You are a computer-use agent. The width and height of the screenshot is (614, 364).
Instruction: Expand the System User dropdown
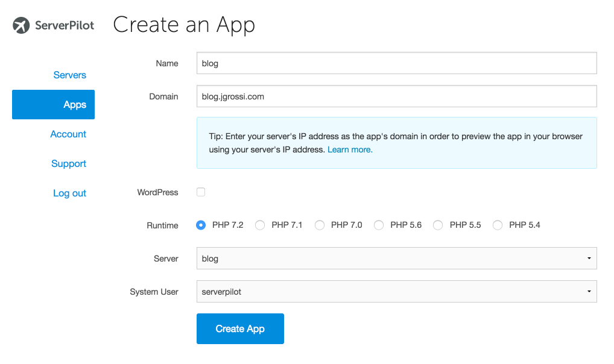[x=397, y=292]
